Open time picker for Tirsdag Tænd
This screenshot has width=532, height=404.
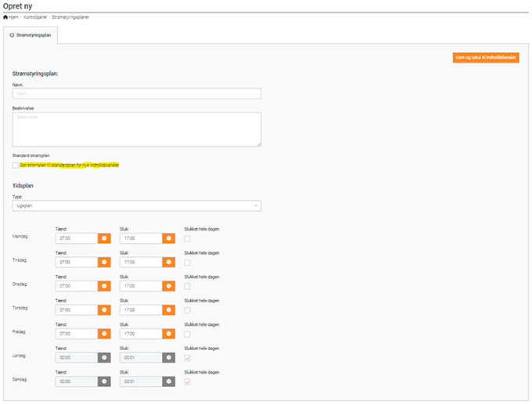pyautogui.click(x=104, y=262)
